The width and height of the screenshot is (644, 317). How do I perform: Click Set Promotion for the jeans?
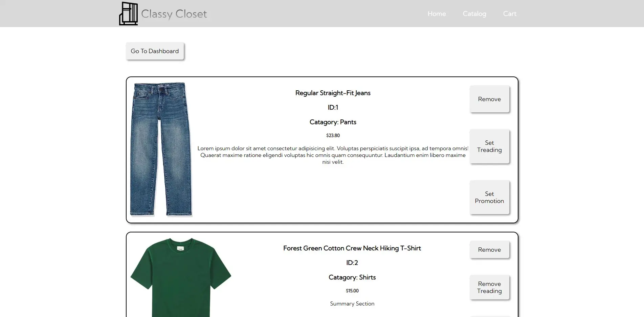pyautogui.click(x=489, y=197)
